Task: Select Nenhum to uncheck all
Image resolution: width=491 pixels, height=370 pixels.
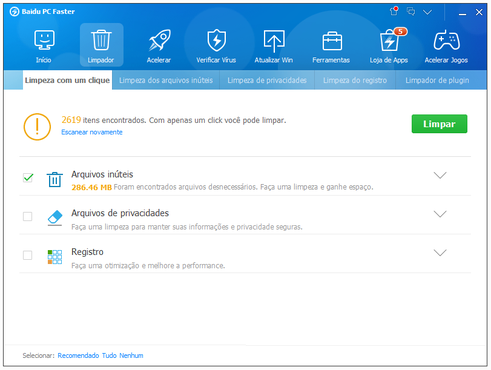Action: pos(131,355)
